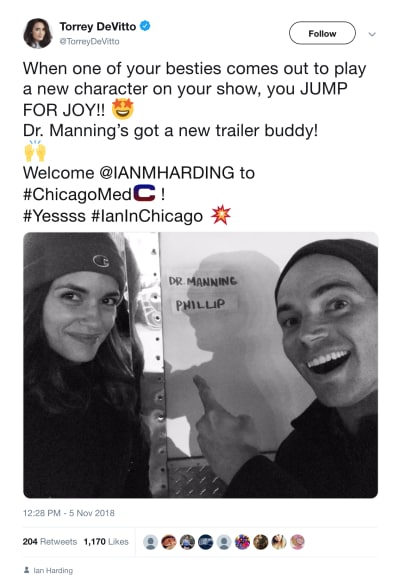The image size is (400, 575).
Task: Open the tweet options chevron menu
Action: [372, 34]
